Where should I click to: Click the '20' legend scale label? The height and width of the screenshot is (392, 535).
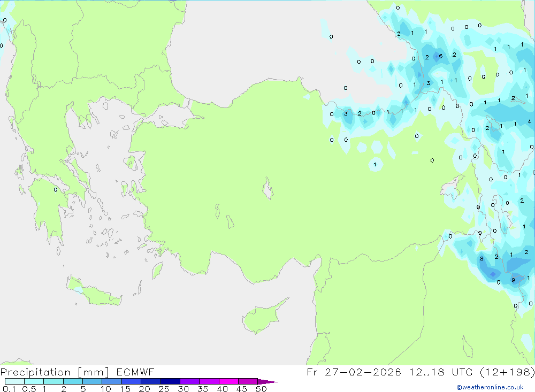[x=144, y=389]
